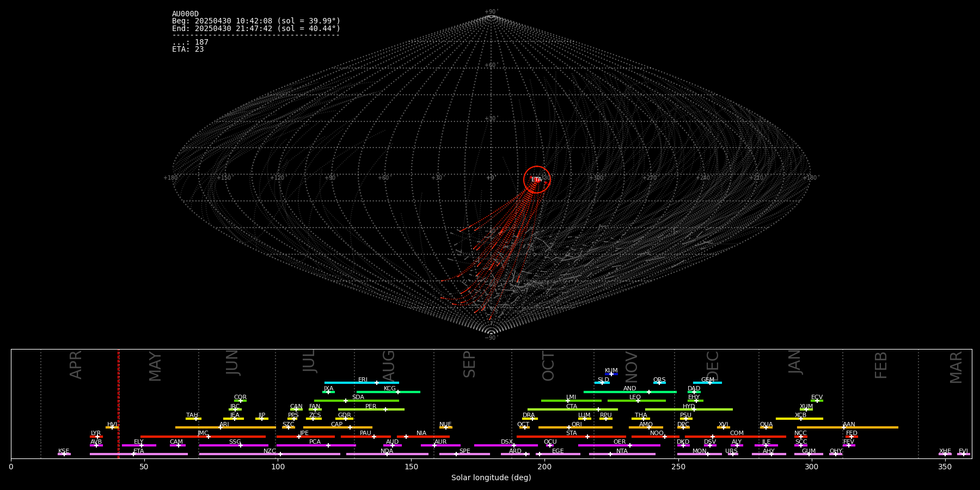Click the DRA shower label
The image size is (980, 490).
(529, 415)
